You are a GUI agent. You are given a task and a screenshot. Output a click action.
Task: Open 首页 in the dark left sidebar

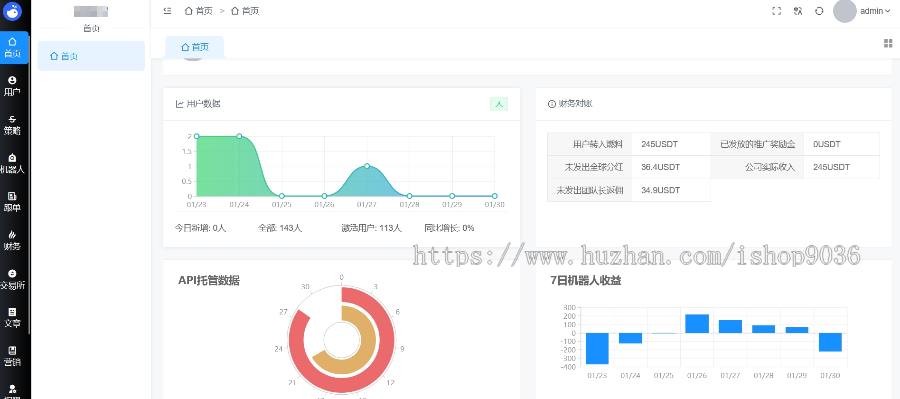pyautogui.click(x=12, y=48)
